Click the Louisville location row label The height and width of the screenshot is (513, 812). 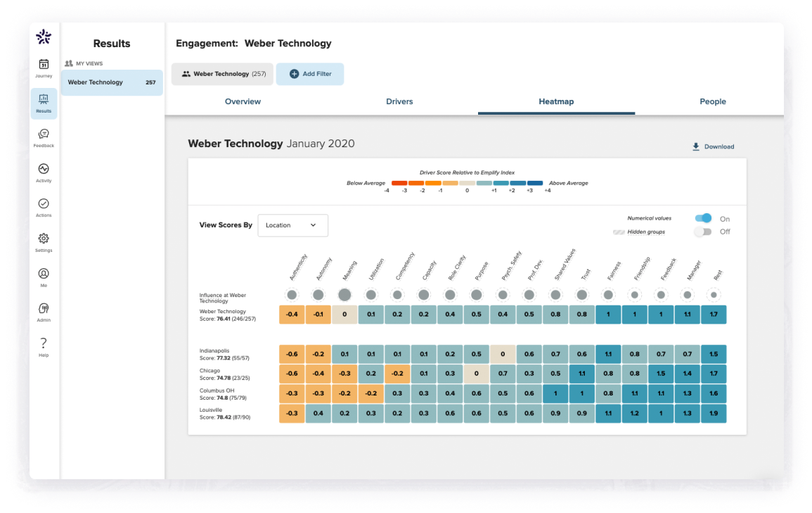(225, 414)
